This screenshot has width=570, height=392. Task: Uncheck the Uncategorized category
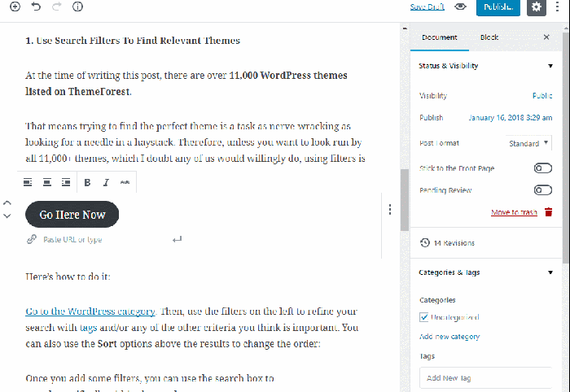click(x=424, y=317)
